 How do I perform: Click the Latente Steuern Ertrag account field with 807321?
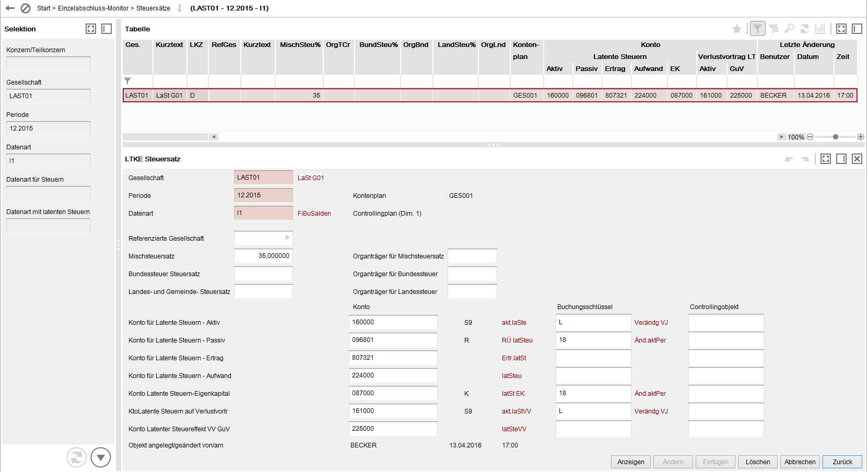tap(393, 358)
